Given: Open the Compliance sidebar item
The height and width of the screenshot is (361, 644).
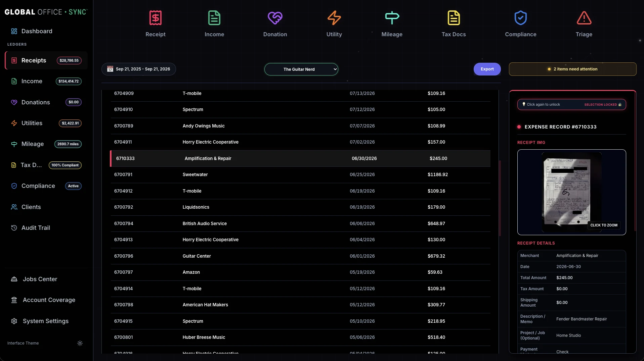Looking at the screenshot, I should tap(46, 186).
